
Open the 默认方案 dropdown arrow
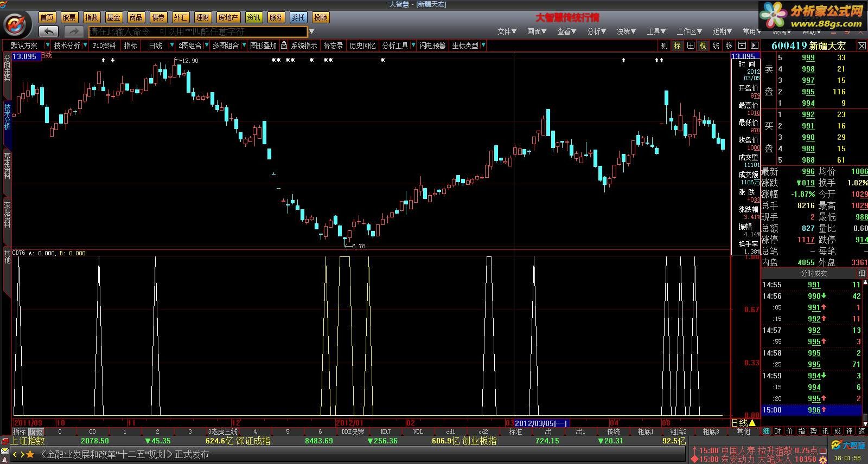tap(48, 46)
